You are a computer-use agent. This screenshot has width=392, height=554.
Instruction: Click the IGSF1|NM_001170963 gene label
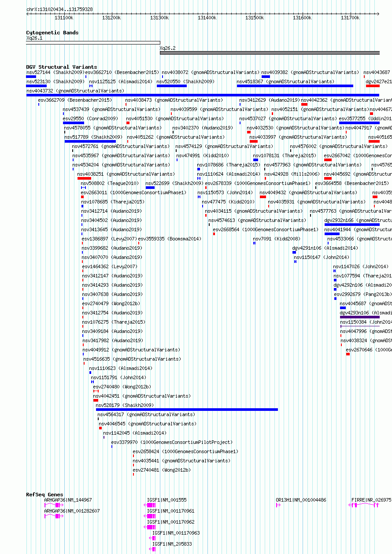176,533
